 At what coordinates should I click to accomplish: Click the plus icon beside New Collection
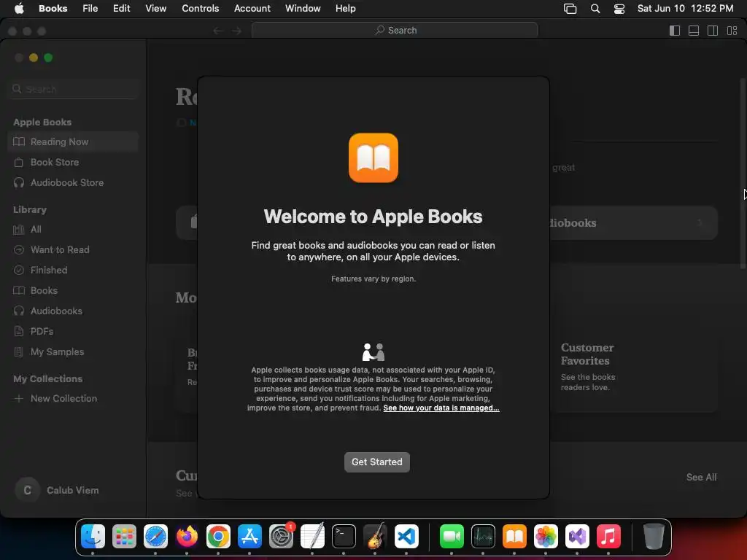18,399
